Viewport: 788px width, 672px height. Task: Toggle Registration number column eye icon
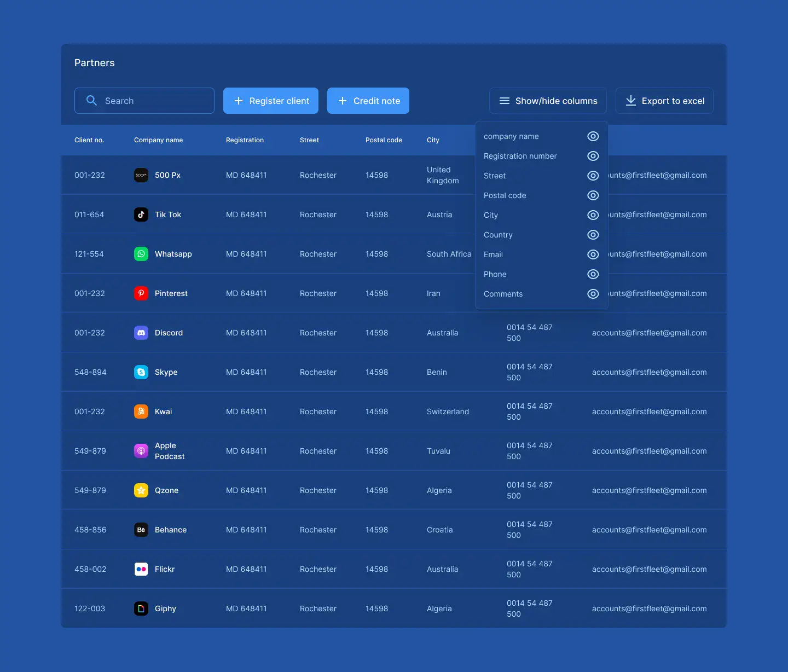point(593,156)
